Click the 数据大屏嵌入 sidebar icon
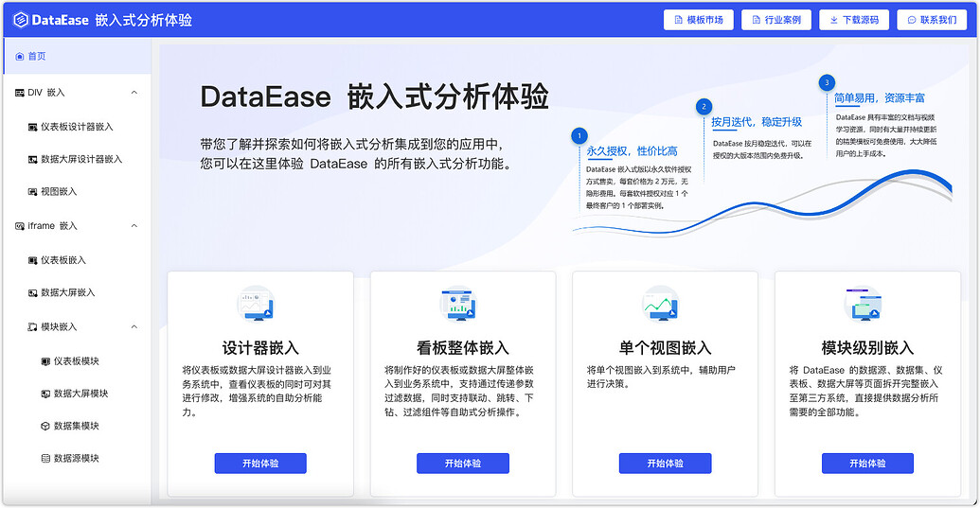The height and width of the screenshot is (508, 980). click(x=32, y=292)
